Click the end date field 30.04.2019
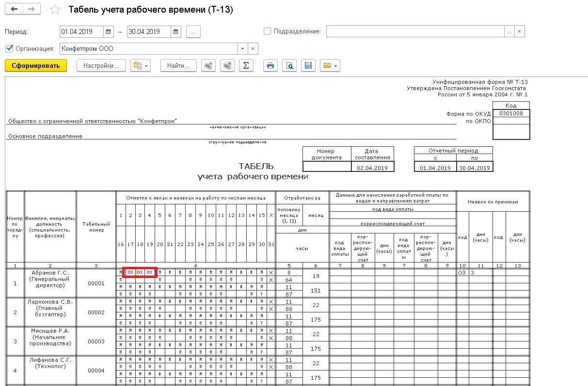 tap(149, 31)
